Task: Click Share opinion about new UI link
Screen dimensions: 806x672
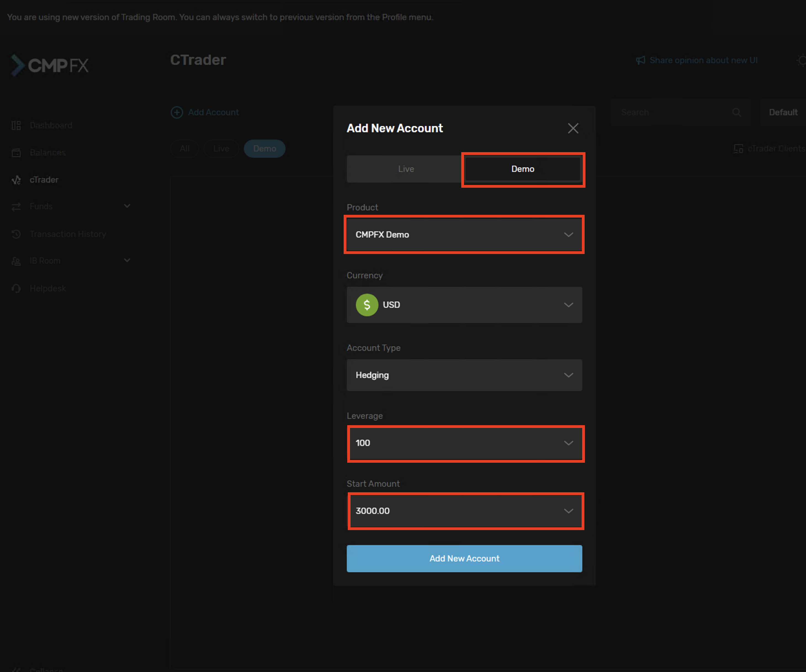Action: click(x=704, y=60)
